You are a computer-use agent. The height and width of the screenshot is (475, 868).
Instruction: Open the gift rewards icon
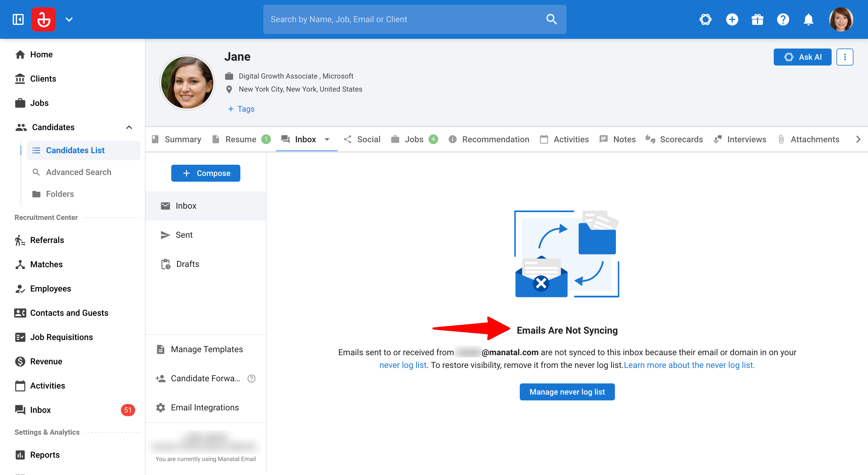(757, 19)
